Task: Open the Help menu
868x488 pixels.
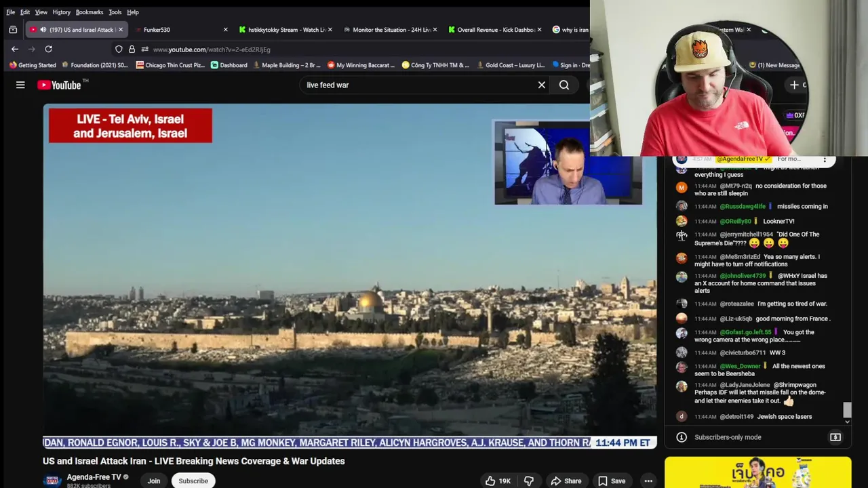Action: tap(133, 12)
